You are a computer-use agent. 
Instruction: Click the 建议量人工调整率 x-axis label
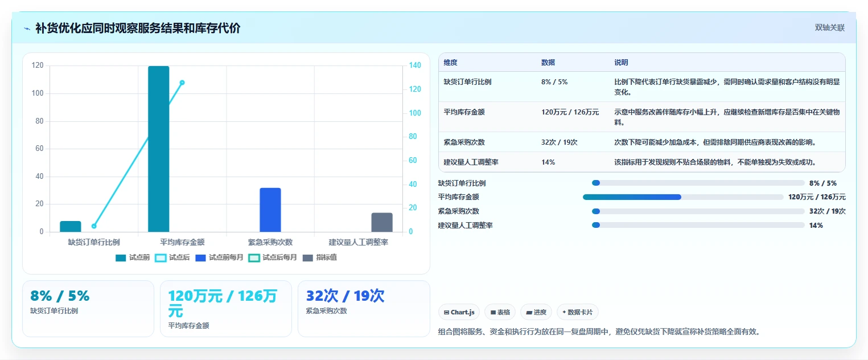[359, 242]
